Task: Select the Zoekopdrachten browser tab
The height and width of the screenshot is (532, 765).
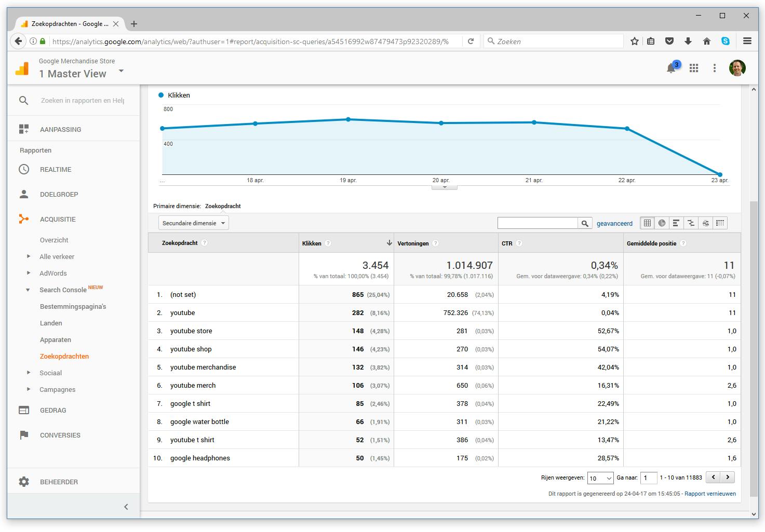Action: tap(70, 24)
